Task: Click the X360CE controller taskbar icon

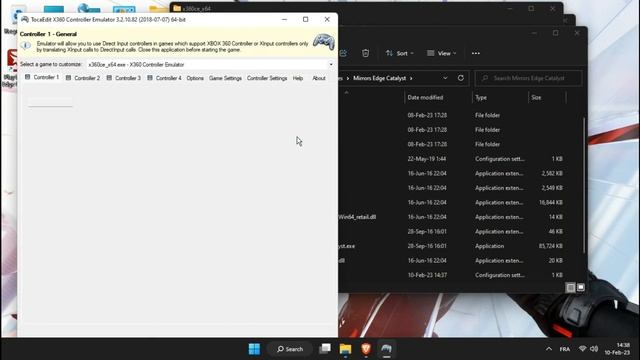Action: [x=387, y=349]
